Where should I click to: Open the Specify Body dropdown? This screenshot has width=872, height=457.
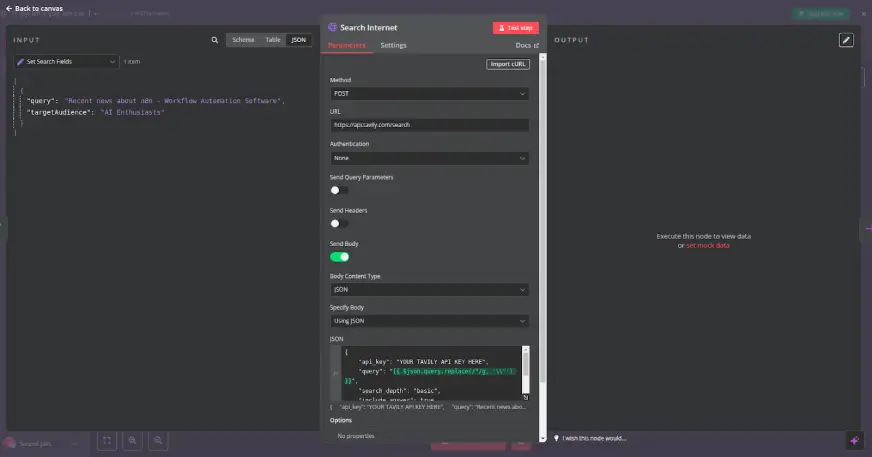429,321
